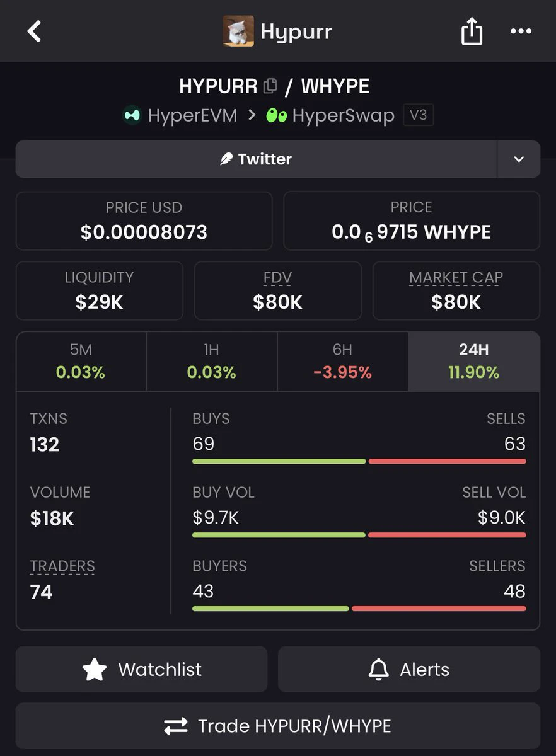Tap the WHYPE quote token name
The width and height of the screenshot is (556, 756).
pyautogui.click(x=335, y=86)
